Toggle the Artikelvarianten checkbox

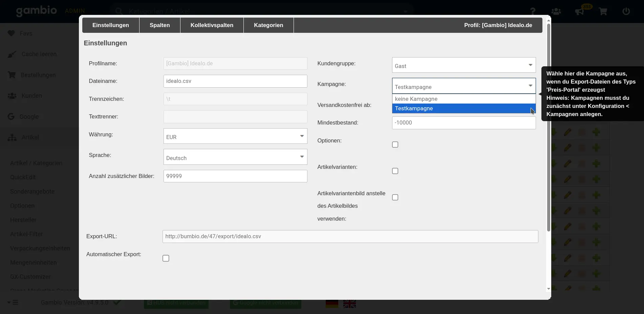(x=395, y=171)
